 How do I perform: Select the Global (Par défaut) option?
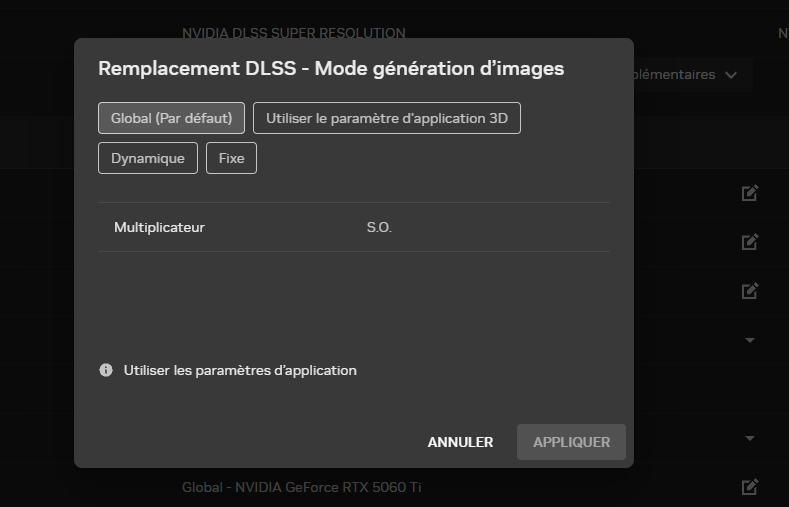tap(171, 118)
